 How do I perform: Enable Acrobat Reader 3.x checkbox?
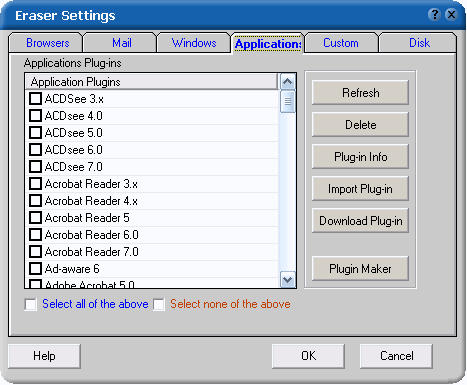(35, 184)
